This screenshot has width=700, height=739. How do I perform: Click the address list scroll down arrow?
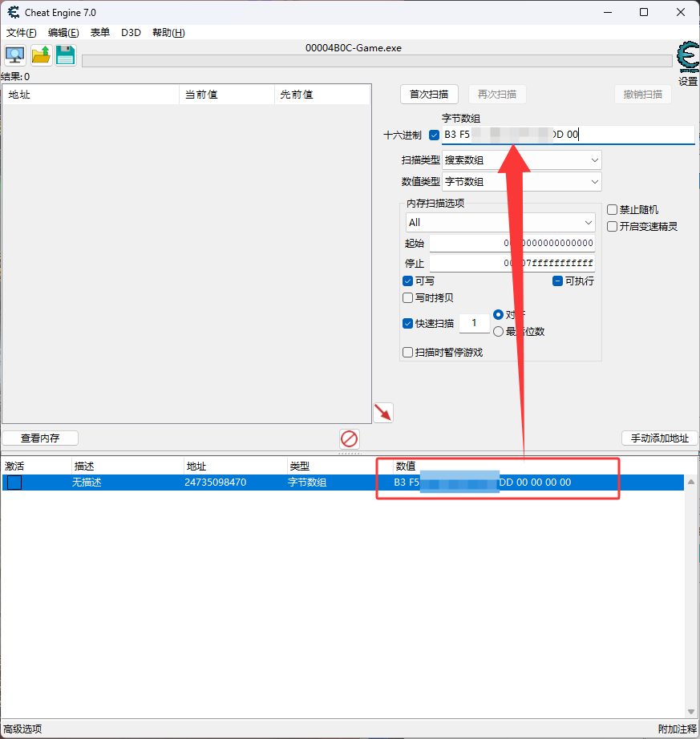click(691, 712)
